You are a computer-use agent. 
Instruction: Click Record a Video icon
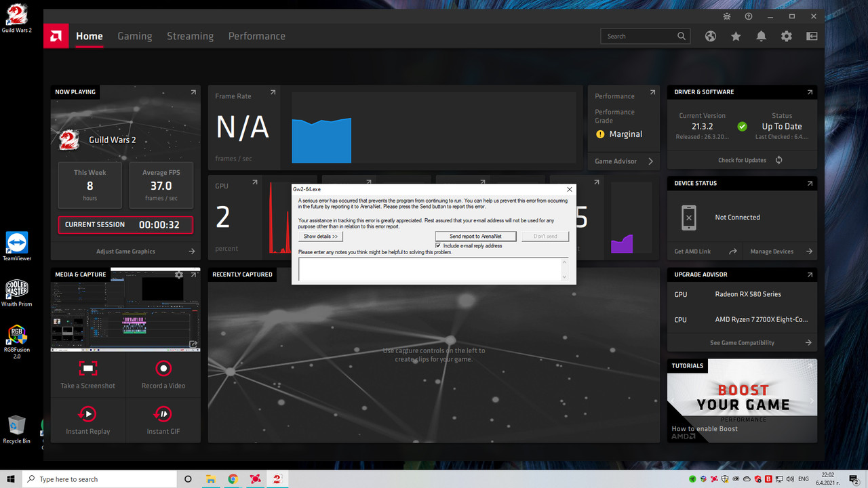163,369
